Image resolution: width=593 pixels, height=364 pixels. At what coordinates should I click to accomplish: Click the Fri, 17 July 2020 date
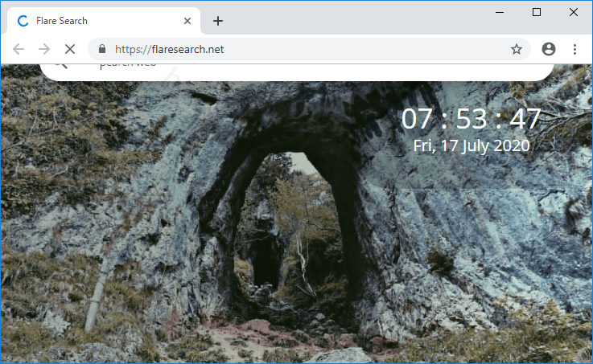coord(471,146)
